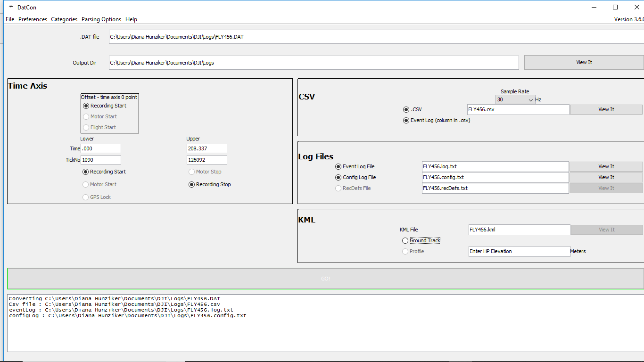This screenshot has width=644, height=362.
Task: Open the Parsing Options menu
Action: [x=101, y=19]
